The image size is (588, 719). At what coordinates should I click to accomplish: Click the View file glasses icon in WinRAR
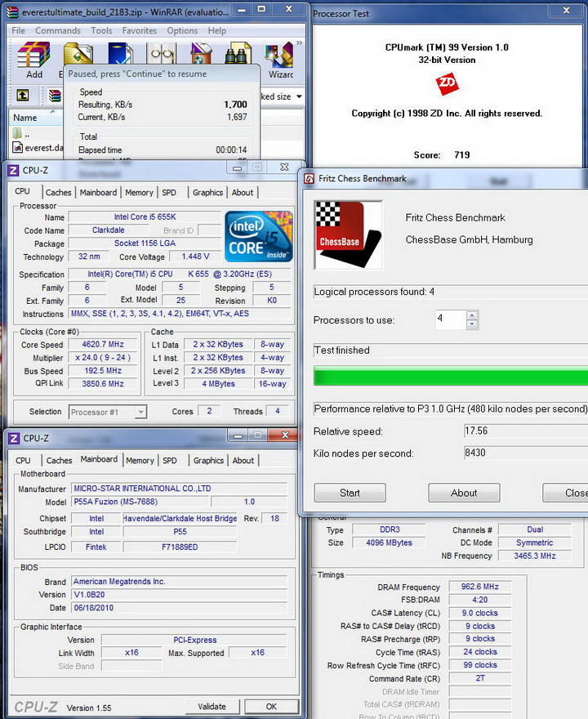point(162,53)
